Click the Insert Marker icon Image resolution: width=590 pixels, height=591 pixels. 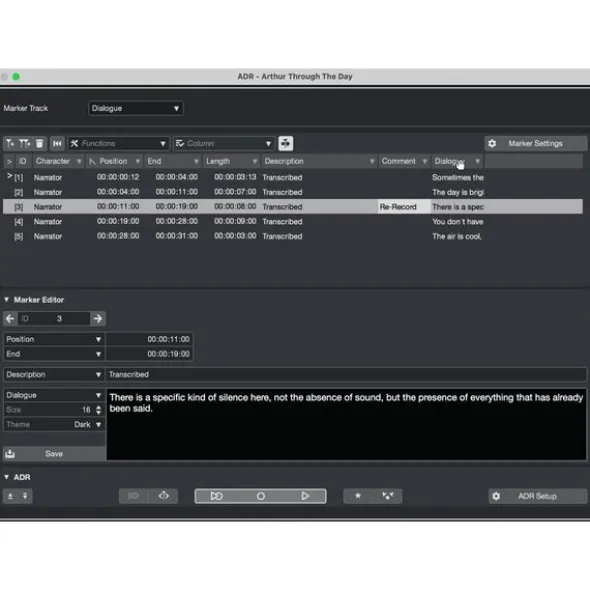(10, 144)
